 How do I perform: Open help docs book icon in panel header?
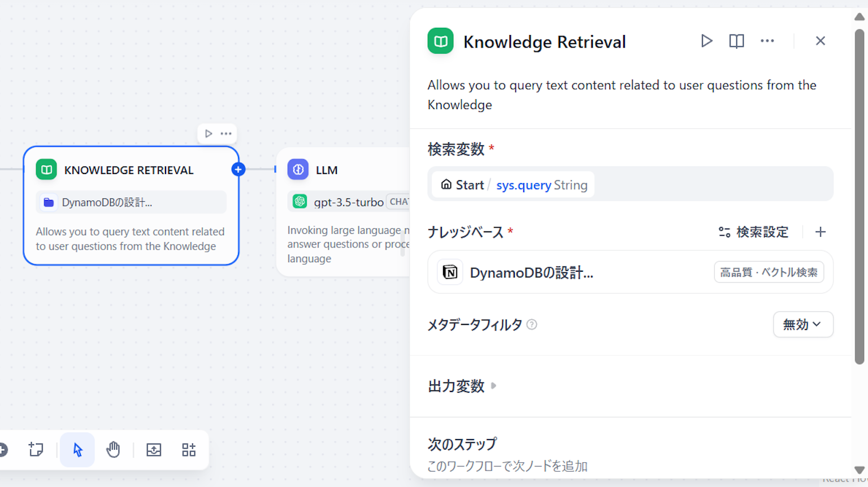pyautogui.click(x=736, y=41)
